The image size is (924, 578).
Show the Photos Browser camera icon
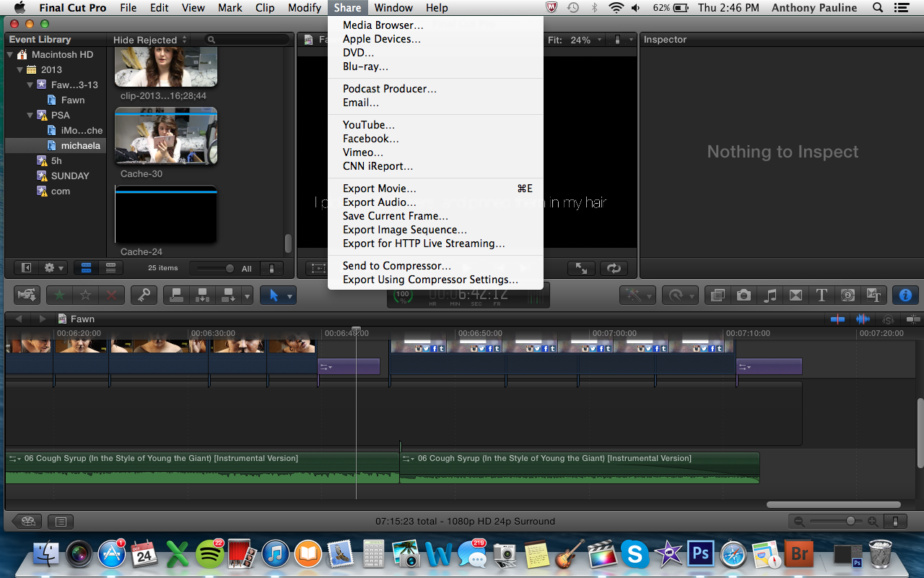[744, 295]
